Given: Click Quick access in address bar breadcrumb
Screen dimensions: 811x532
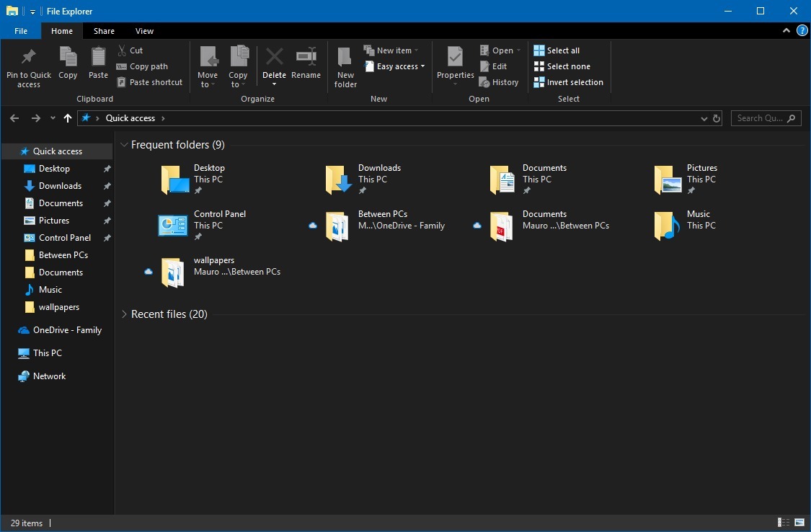Looking at the screenshot, I should 130,118.
